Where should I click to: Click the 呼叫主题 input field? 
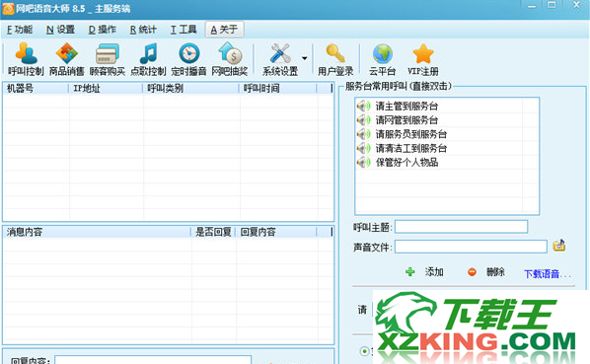(x=461, y=227)
